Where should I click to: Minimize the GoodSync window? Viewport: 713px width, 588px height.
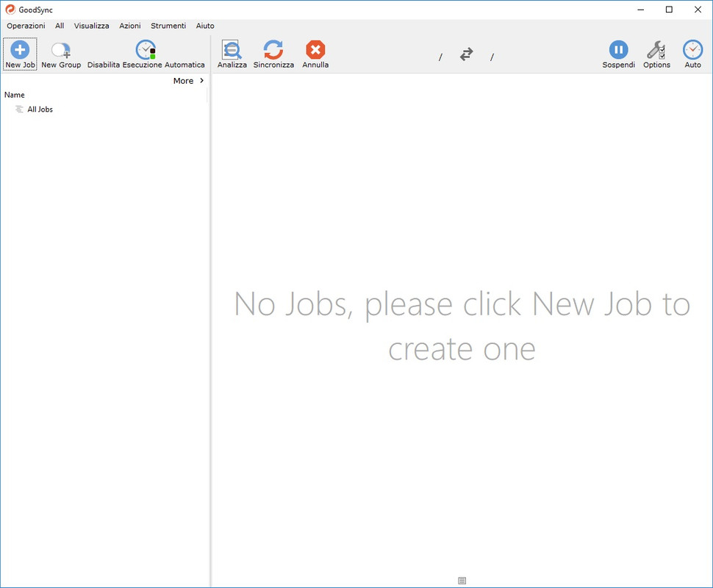pos(641,10)
